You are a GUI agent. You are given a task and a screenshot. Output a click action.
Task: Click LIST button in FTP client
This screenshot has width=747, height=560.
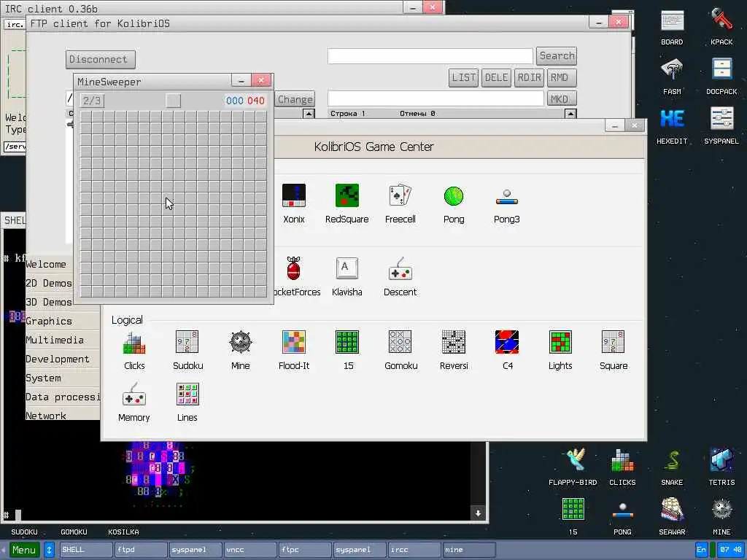[x=463, y=77]
